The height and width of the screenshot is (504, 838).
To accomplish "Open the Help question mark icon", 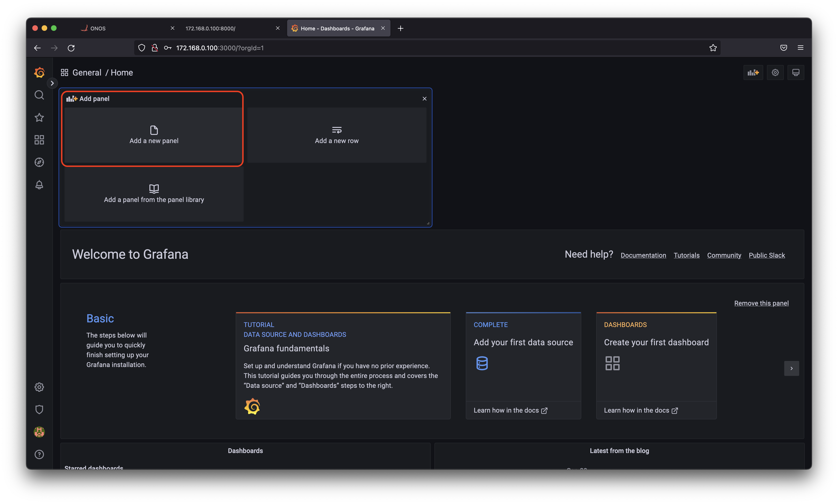I will pos(40,454).
